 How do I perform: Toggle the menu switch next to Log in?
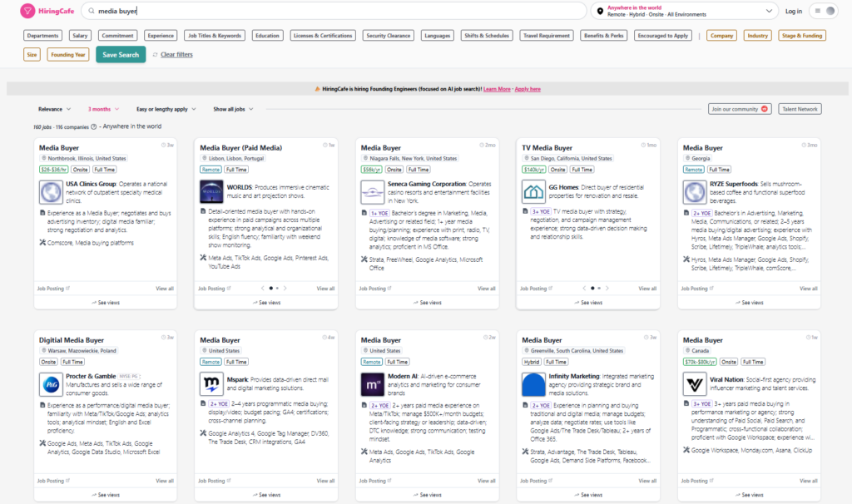pos(823,11)
